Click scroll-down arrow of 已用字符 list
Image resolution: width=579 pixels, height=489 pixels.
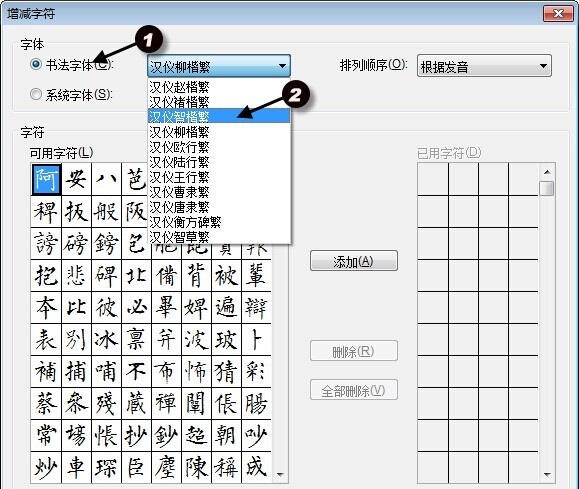click(547, 475)
